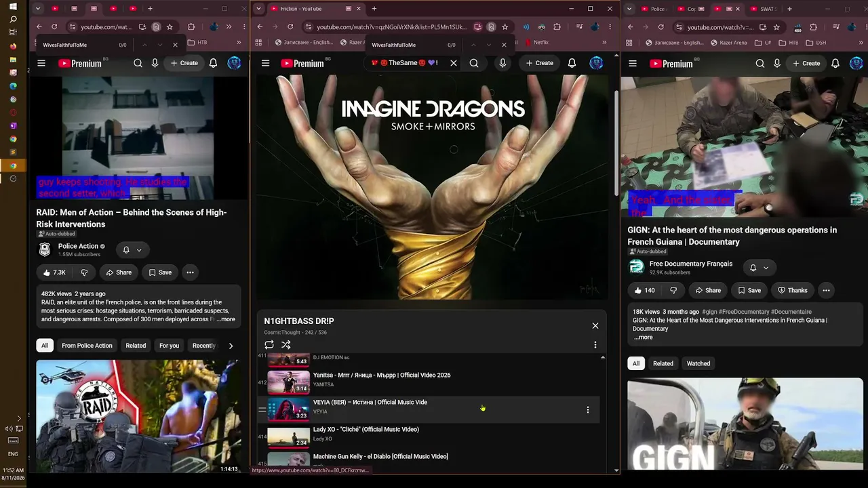Open account avatar in the RAID video window

234,63
